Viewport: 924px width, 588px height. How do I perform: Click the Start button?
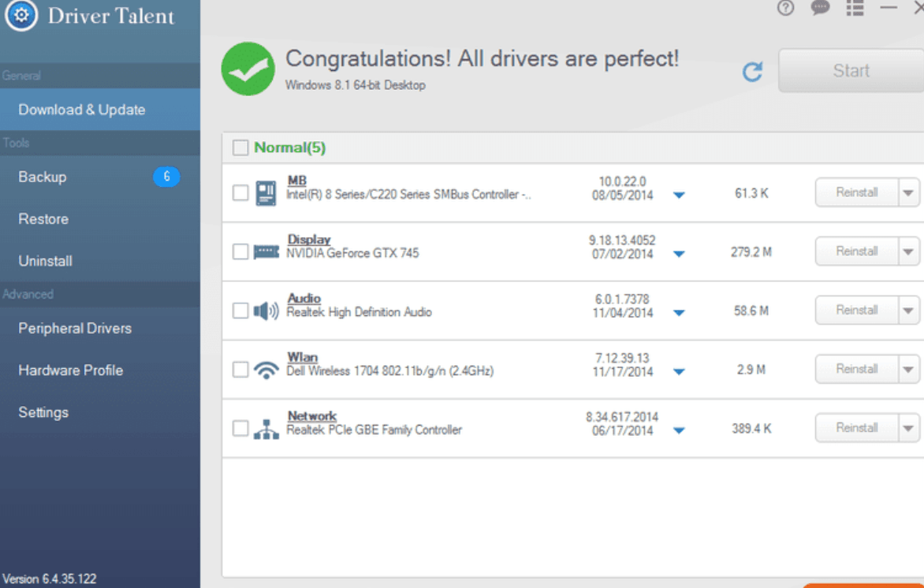[x=851, y=71]
